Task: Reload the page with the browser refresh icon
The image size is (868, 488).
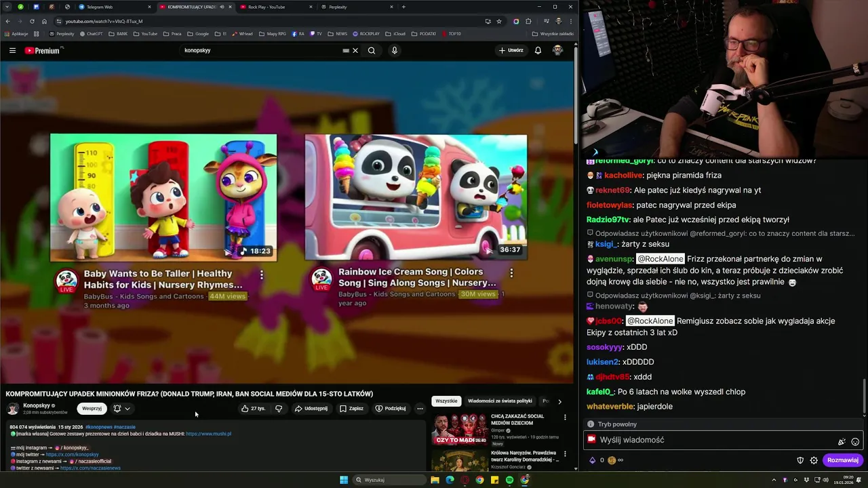Action: 32,21
